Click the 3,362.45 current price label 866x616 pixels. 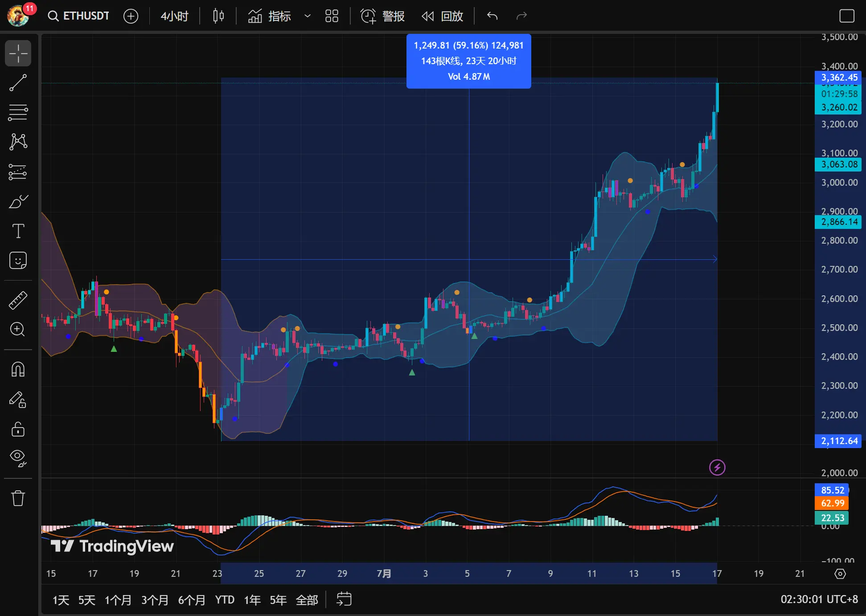click(x=838, y=78)
